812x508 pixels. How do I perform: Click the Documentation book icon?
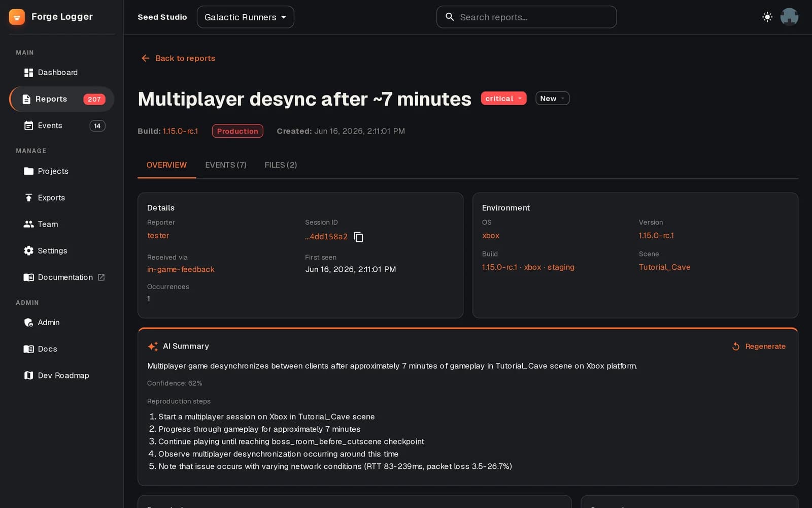coord(28,277)
